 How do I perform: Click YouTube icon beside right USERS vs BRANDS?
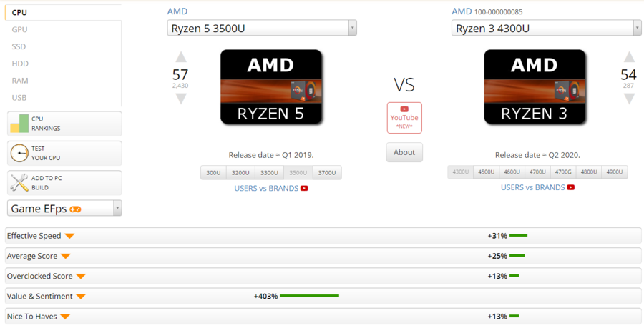[571, 187]
